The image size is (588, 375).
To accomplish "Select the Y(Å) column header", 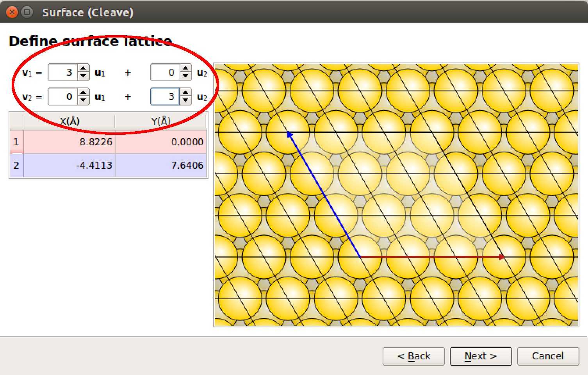I will click(161, 121).
